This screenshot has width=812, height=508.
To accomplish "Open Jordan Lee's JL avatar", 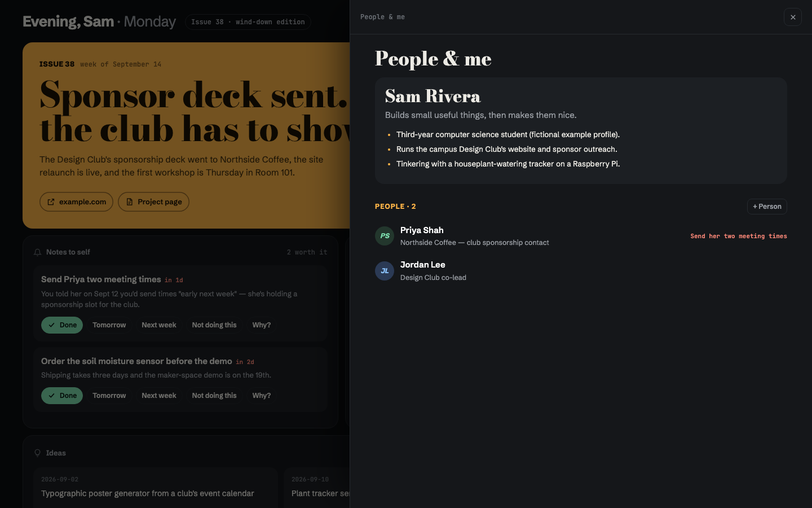I will [x=385, y=271].
